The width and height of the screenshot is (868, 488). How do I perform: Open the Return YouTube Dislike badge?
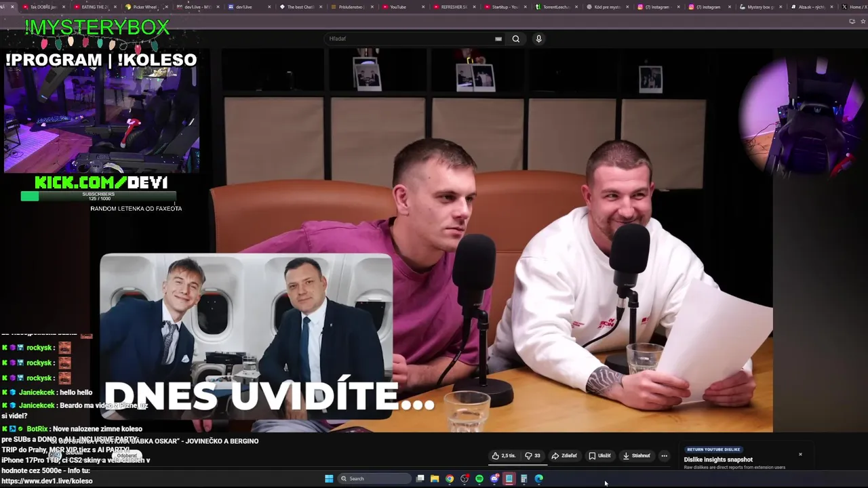click(713, 449)
